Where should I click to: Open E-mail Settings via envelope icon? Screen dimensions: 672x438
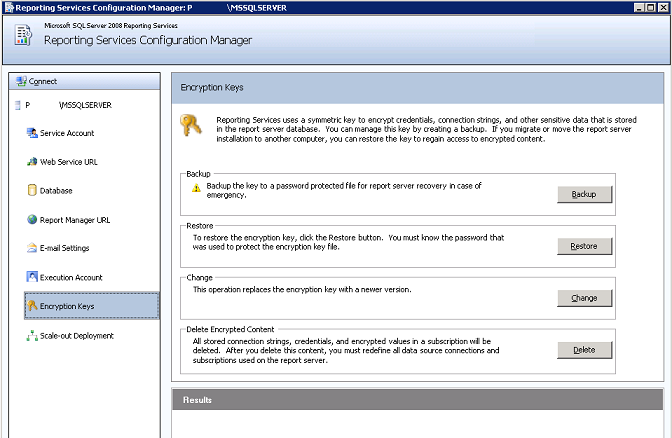[32, 248]
